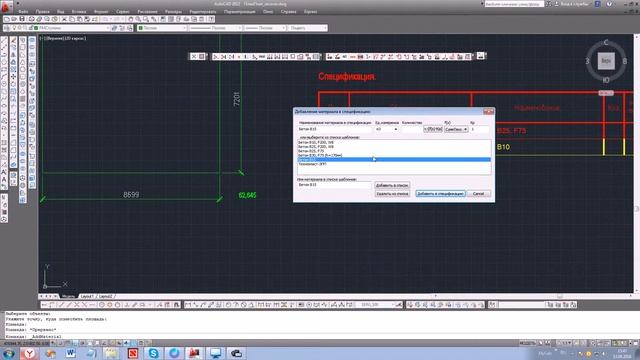Click the Windows Start button
640x360 pixels.
(x=9, y=353)
